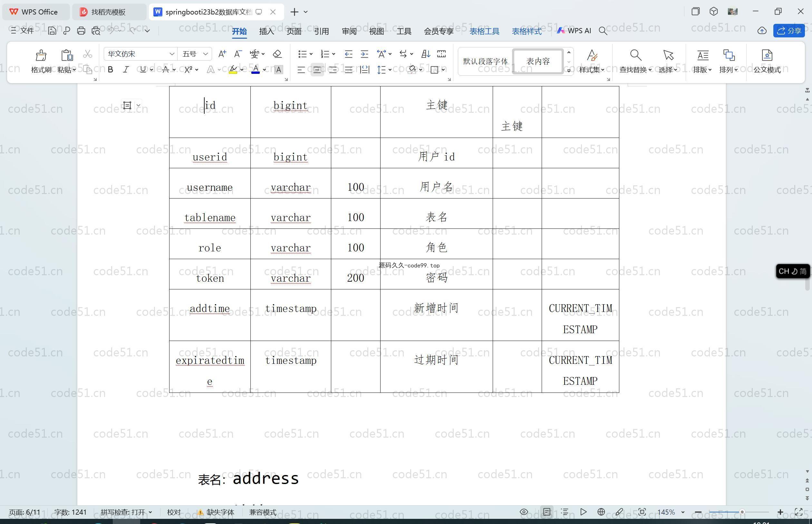The height and width of the screenshot is (524, 812).
Task: Toggle Strikethrough formatting
Action: click(165, 69)
